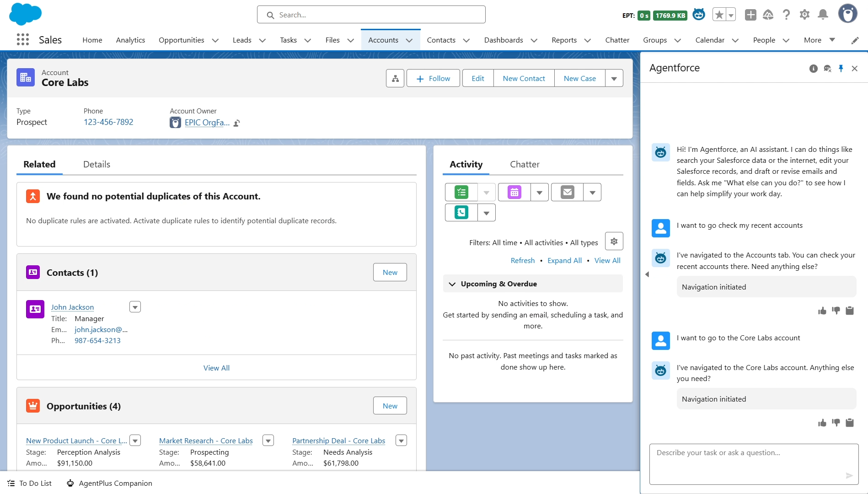Click the Agentforce message input field
The height and width of the screenshot is (494, 868).
point(754,464)
